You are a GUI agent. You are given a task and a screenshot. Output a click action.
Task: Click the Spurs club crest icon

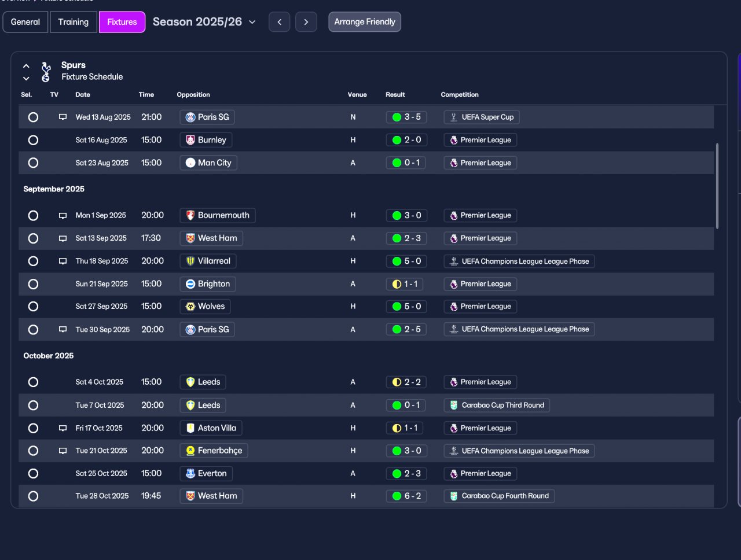pyautogui.click(x=46, y=72)
